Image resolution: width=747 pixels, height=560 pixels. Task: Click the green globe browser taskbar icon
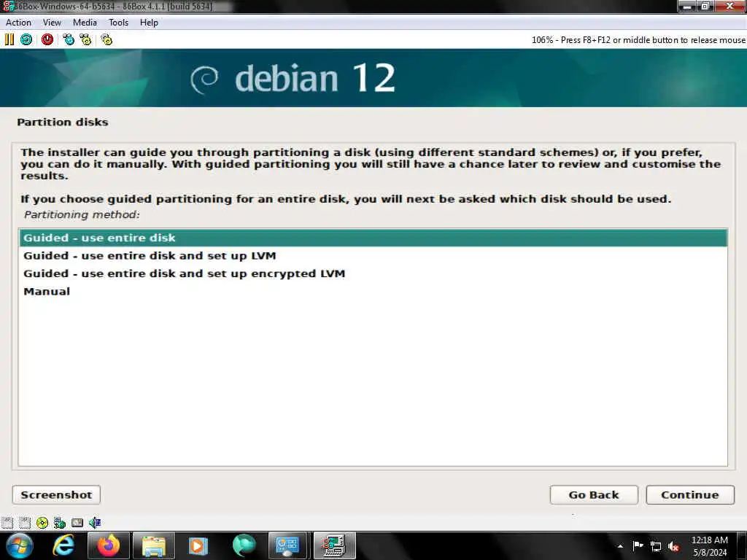(x=244, y=545)
